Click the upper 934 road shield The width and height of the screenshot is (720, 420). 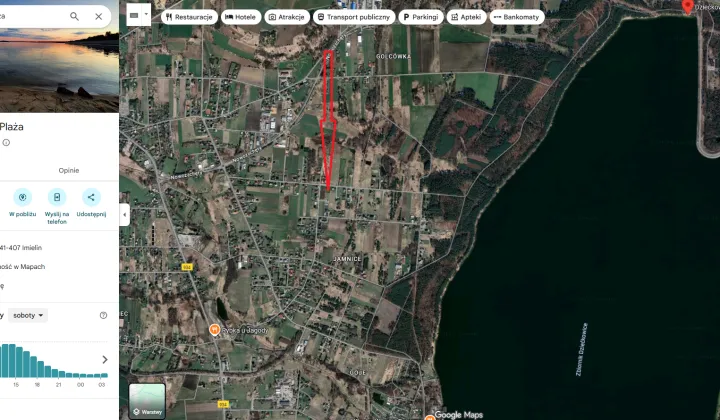tap(187, 267)
